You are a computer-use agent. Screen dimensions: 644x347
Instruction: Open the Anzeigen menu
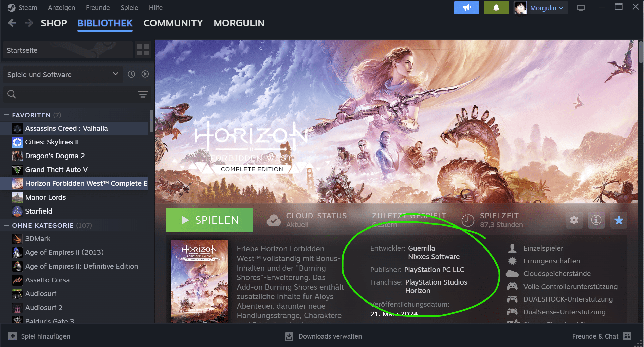61,7
